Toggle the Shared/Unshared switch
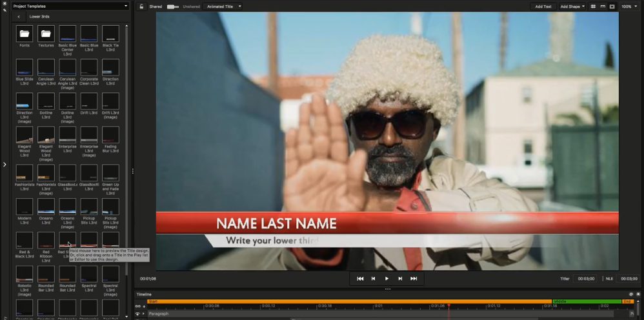This screenshot has height=320, width=644. (172, 6)
